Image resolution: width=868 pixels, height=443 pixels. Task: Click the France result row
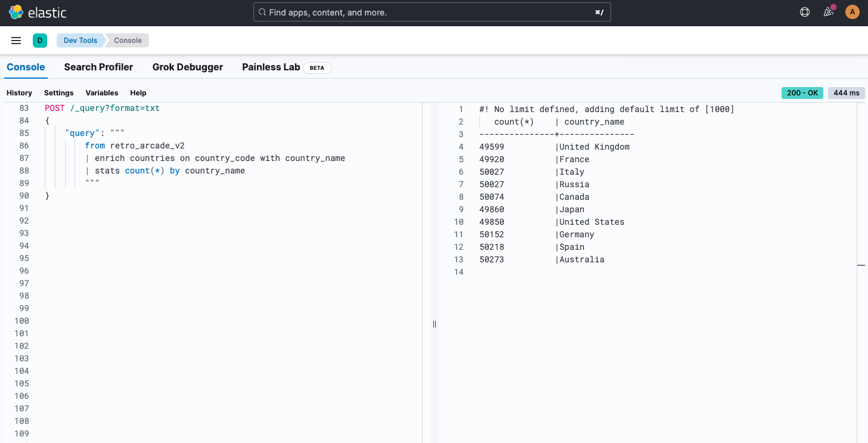point(534,159)
